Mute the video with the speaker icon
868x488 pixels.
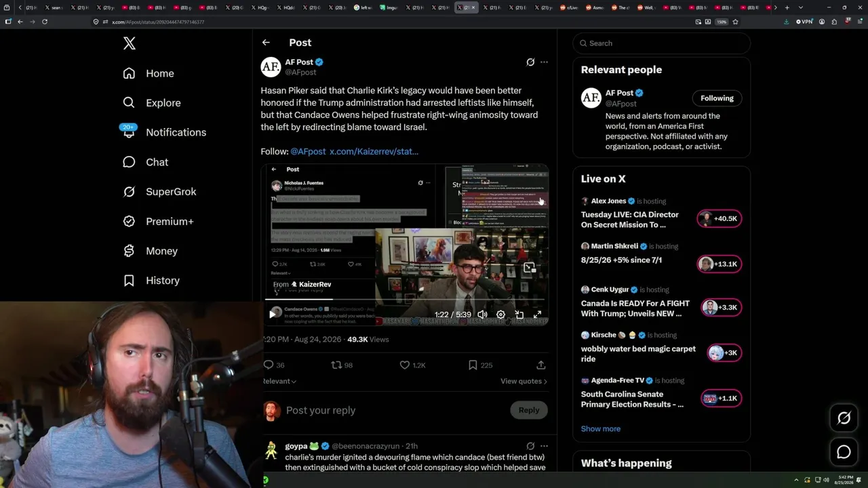point(482,314)
